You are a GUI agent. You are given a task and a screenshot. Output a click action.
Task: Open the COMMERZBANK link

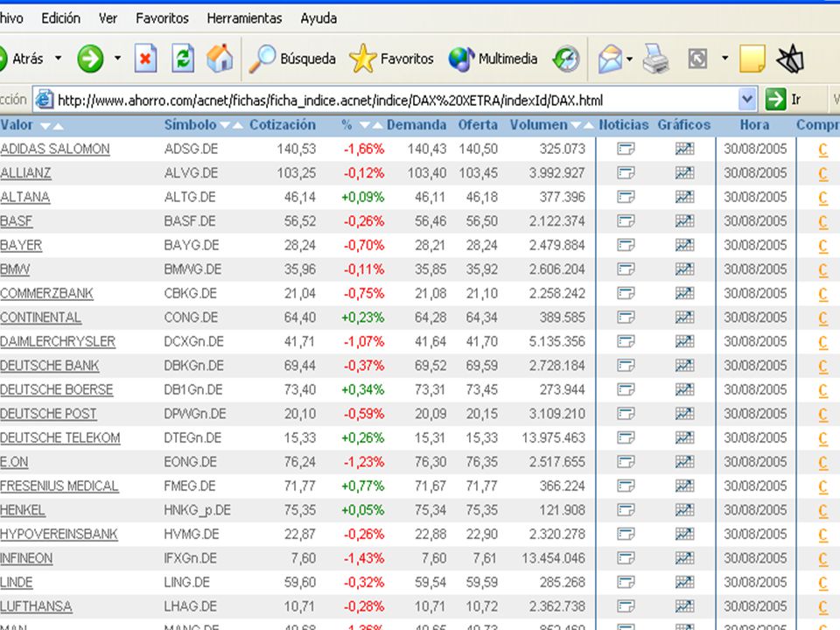coord(46,294)
